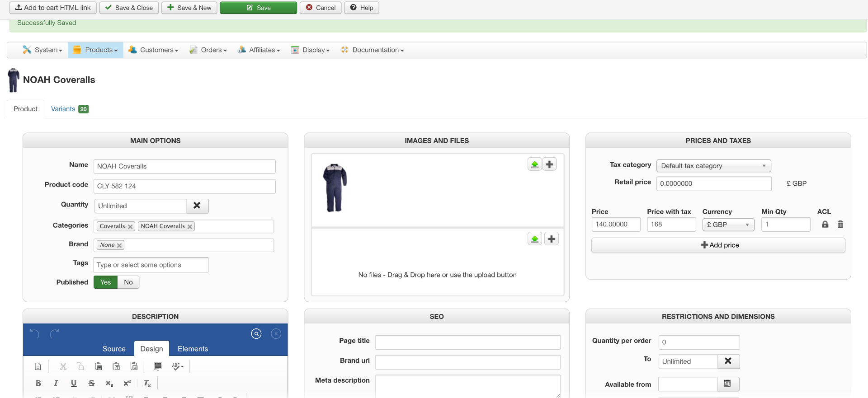Close the editor panel with X circle
This screenshot has width=868, height=398.
(276, 334)
